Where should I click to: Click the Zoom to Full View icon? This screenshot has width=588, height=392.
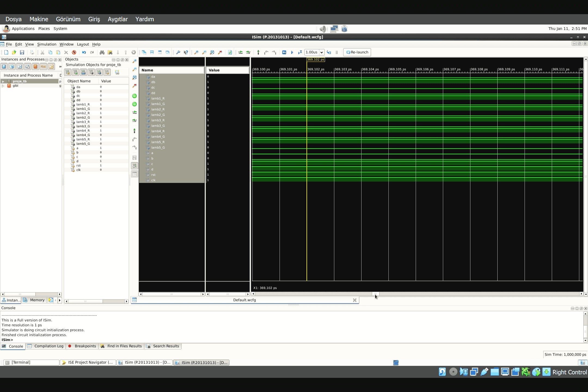coord(212,52)
